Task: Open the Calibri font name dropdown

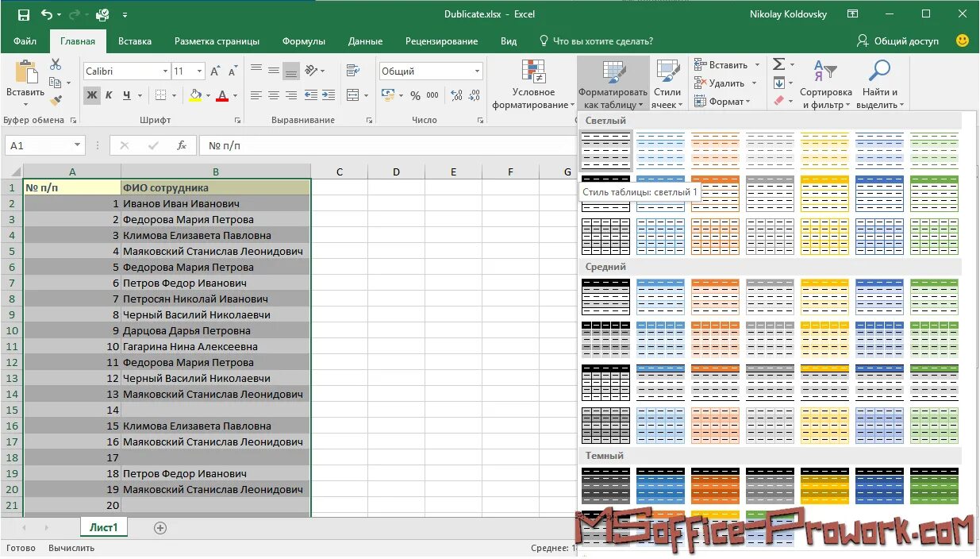Action: [165, 71]
